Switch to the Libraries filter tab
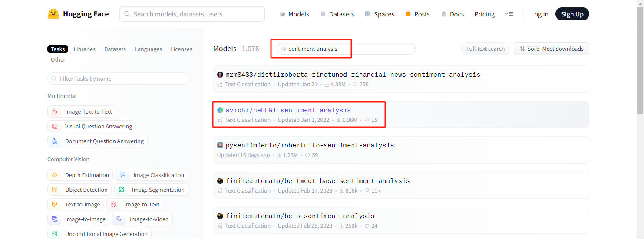This screenshot has width=644, height=239. click(85, 49)
